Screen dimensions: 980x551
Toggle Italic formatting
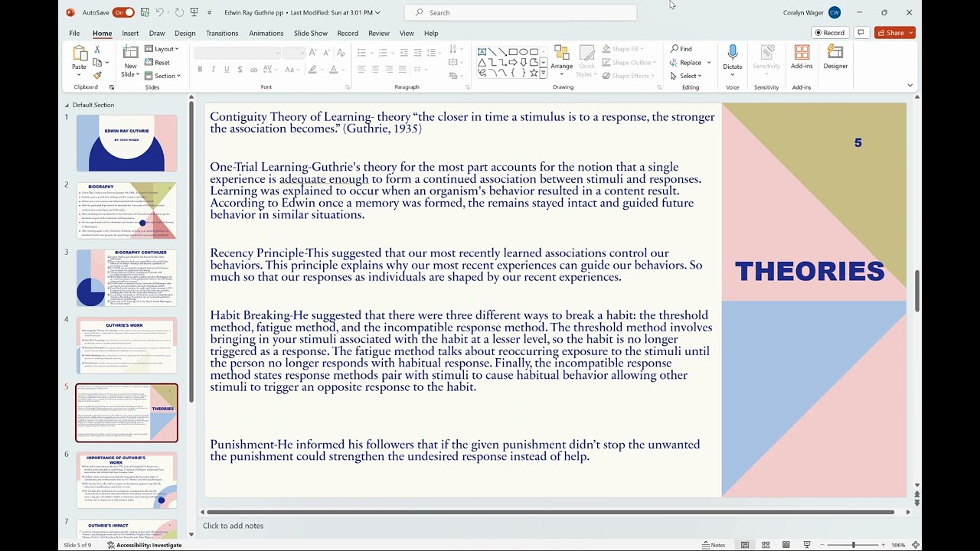point(214,70)
